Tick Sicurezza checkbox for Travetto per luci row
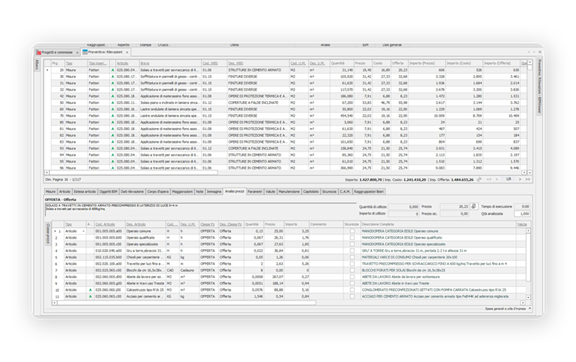 352,264
